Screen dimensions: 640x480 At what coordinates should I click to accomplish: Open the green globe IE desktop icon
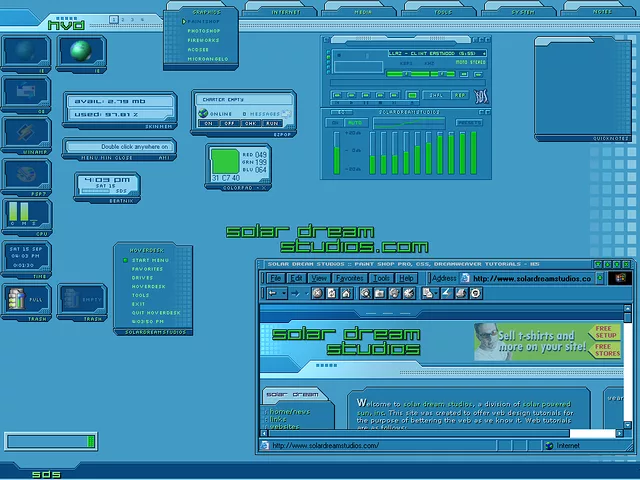(x=81, y=51)
